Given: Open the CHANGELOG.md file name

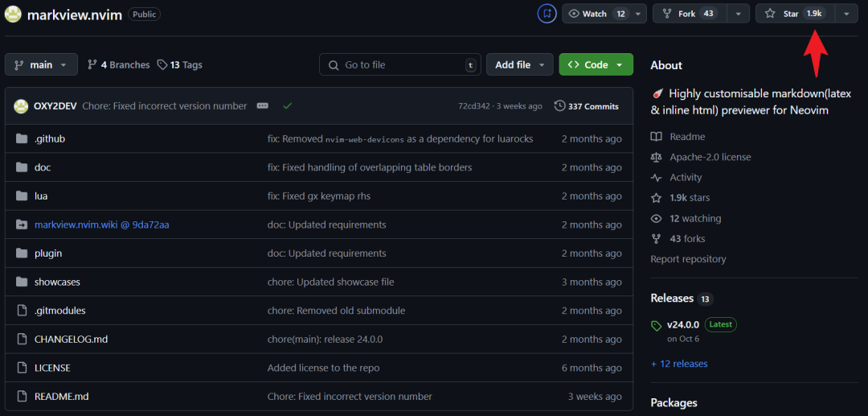Looking at the screenshot, I should (x=71, y=339).
